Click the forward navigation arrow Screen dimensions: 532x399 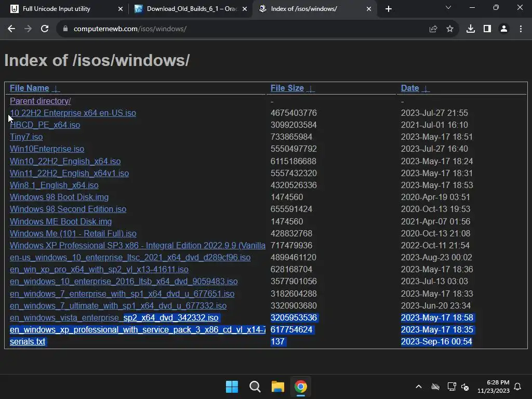pyautogui.click(x=28, y=29)
